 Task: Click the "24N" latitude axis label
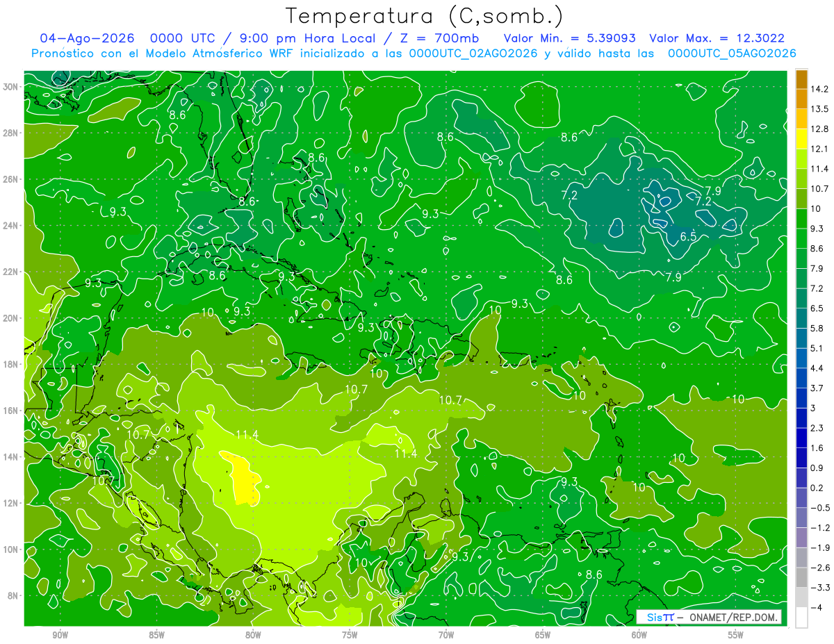[x=10, y=225]
